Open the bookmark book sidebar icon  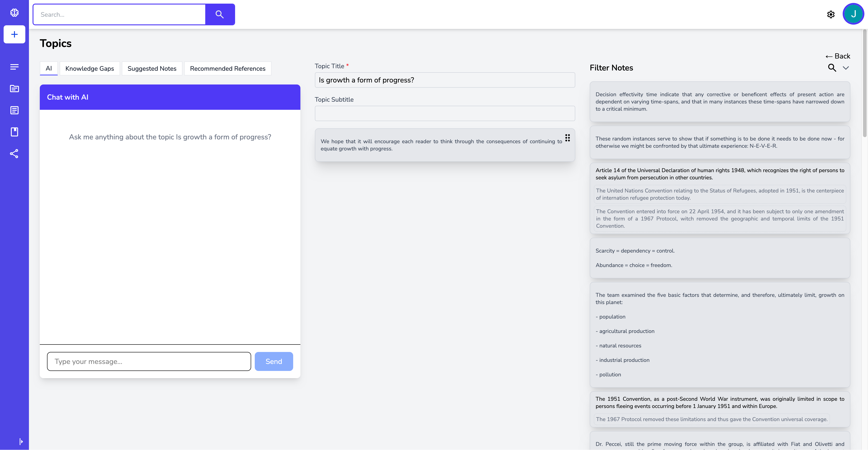[x=14, y=132]
